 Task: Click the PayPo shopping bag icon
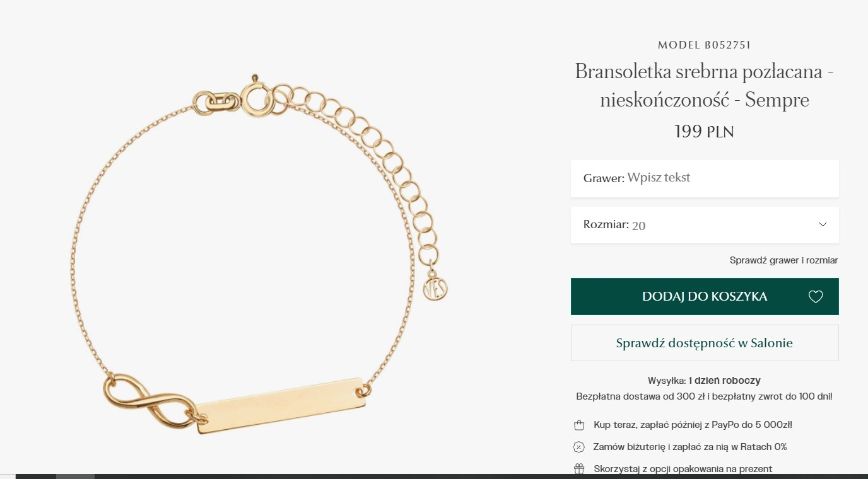(x=578, y=425)
